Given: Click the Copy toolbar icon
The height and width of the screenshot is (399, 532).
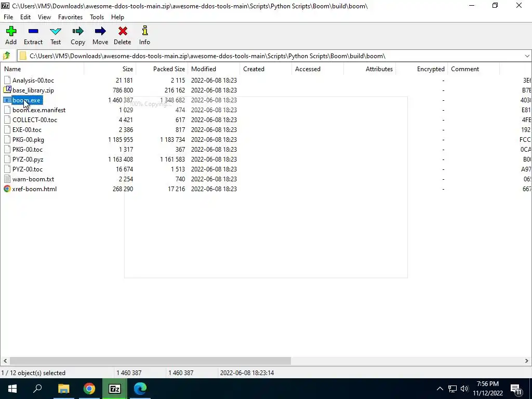Looking at the screenshot, I should 78,31.
